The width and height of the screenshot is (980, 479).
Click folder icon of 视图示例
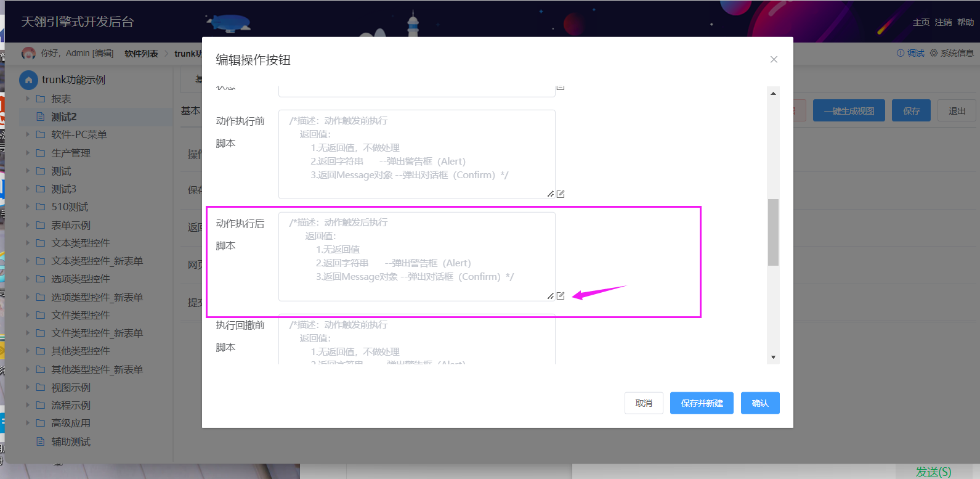pos(41,387)
